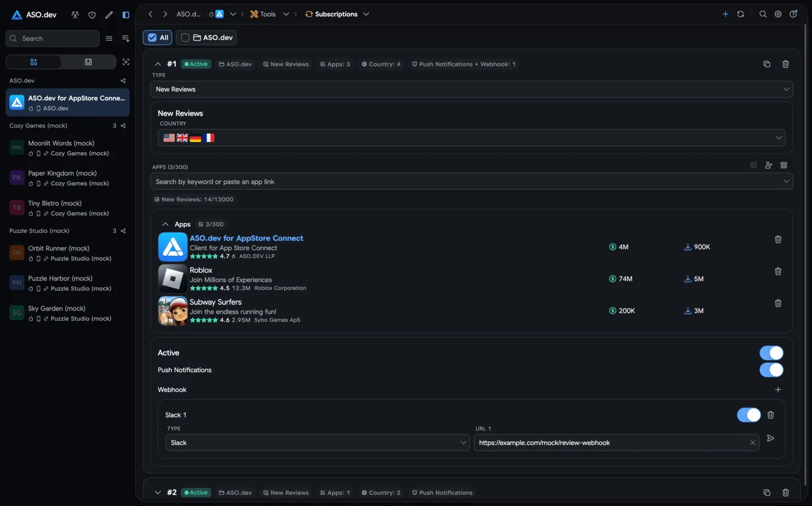812x506 pixels.
Task: Delete Roblox from the apps list
Action: [778, 272]
